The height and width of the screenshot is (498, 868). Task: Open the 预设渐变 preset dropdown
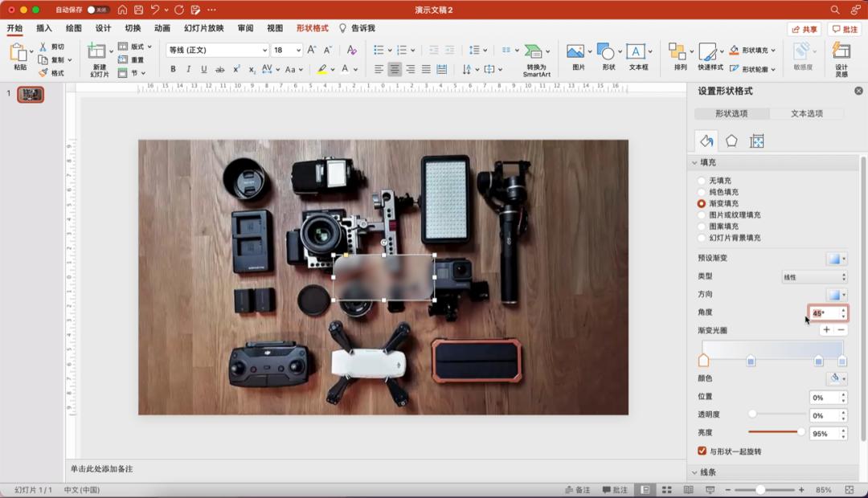pyautogui.click(x=837, y=259)
